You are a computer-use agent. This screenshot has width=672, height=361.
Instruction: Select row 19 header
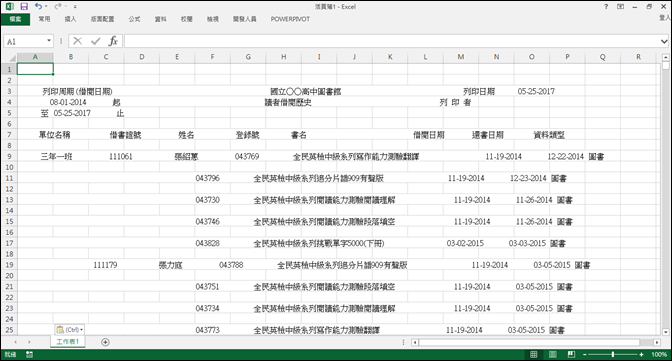click(x=9, y=265)
